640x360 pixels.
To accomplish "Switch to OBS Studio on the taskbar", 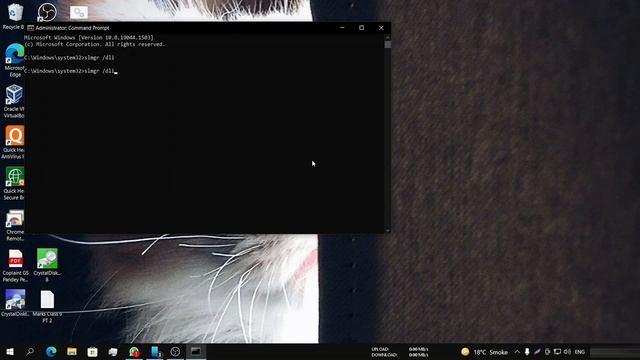I will coord(175,351).
